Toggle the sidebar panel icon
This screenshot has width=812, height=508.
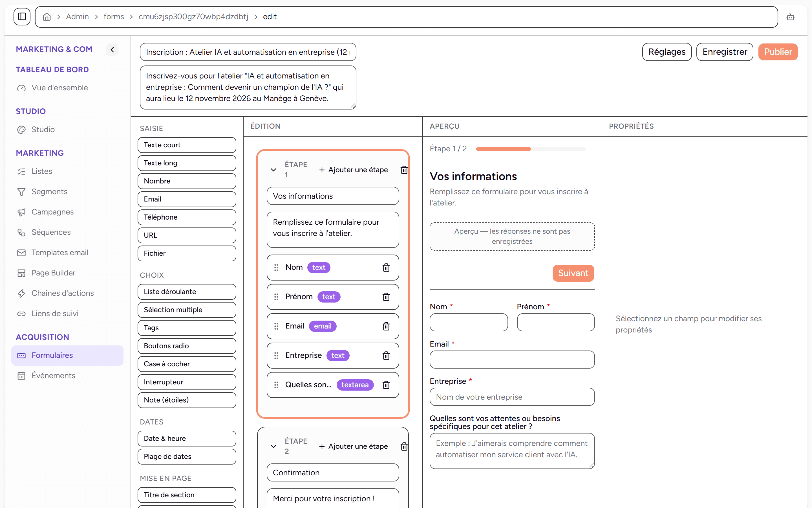point(22,16)
